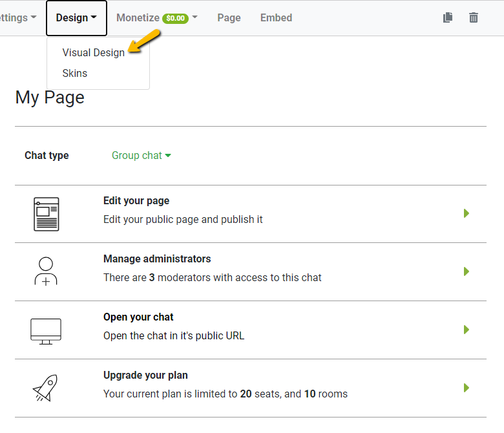504x433 pixels.
Task: Open the Manage administrators link
Action: 157,259
